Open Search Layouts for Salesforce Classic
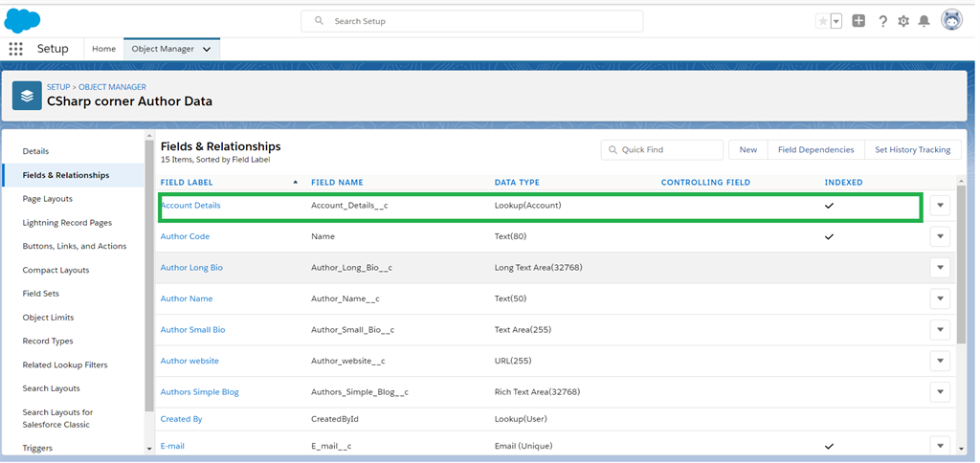980x463 pixels. (57, 418)
